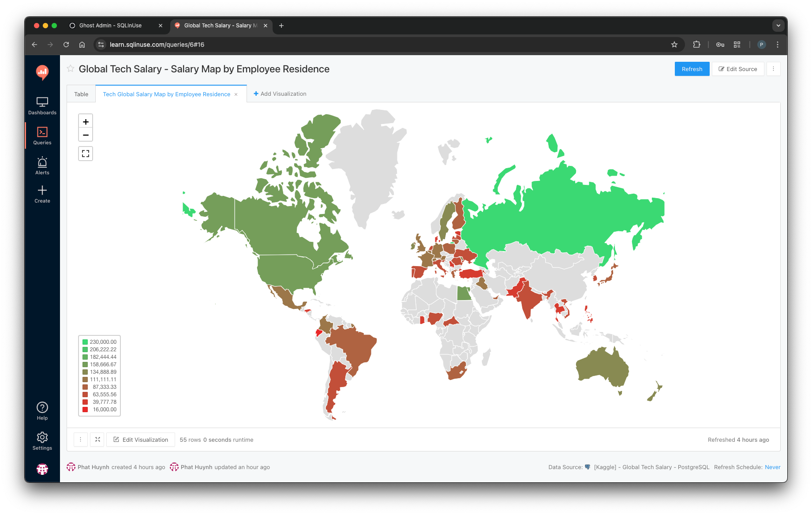The width and height of the screenshot is (812, 515).
Task: Open query options three-dot menu
Action: click(773, 69)
